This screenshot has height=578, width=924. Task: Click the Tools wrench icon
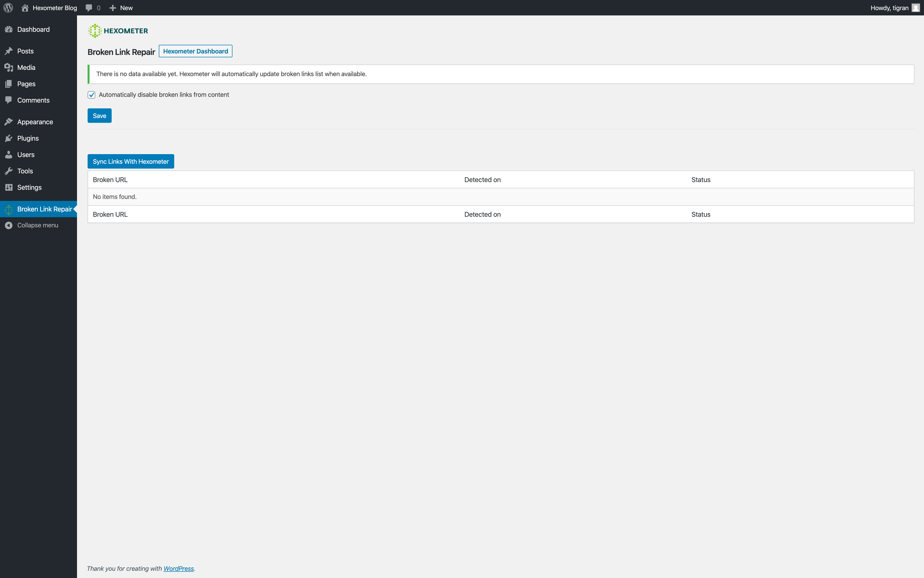(x=9, y=171)
